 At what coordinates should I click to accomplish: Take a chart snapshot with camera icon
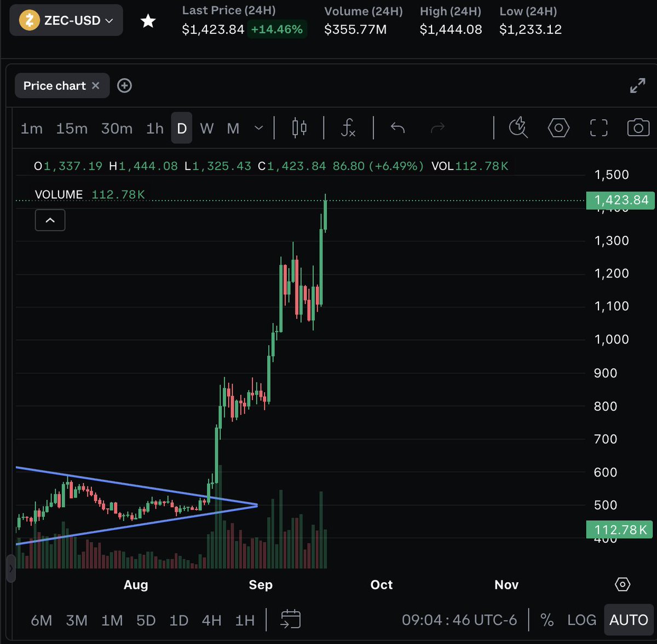click(x=638, y=127)
